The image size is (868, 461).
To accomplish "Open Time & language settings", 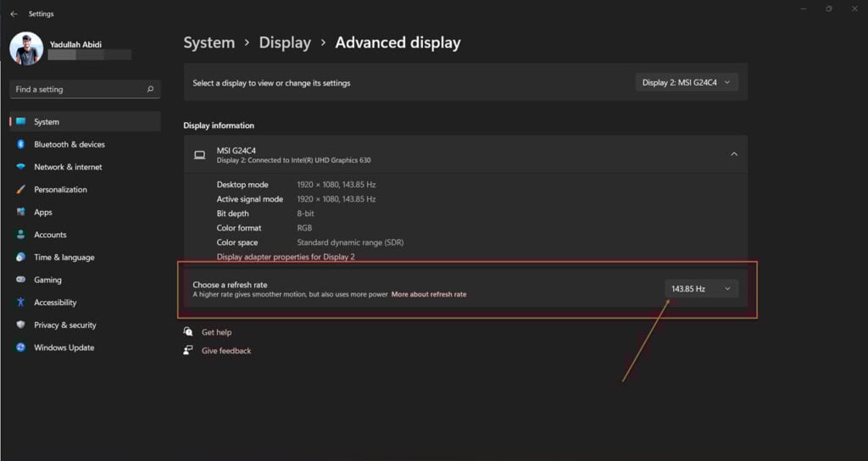I will [86, 258].
